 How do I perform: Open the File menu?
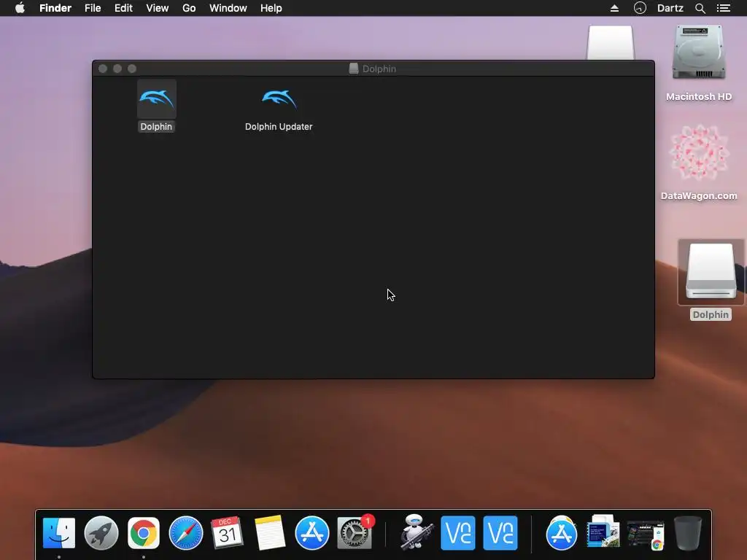coord(93,8)
